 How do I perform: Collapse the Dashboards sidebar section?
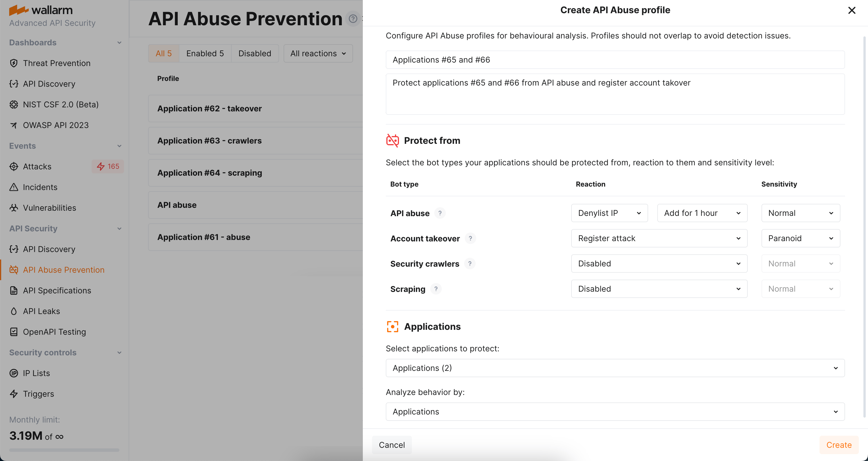click(119, 42)
